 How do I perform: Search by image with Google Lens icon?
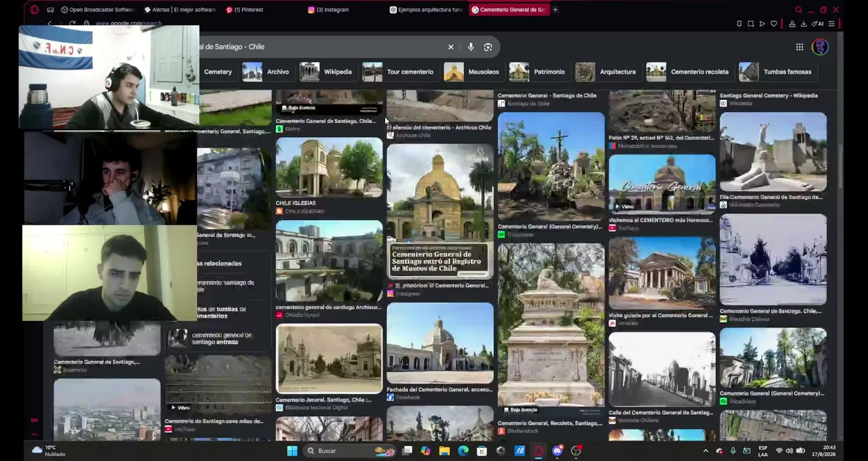488,47
